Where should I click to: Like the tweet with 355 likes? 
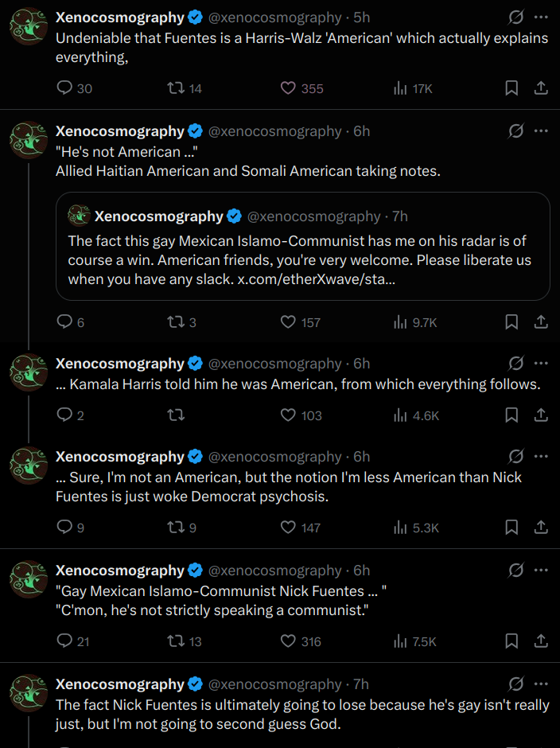[x=289, y=88]
